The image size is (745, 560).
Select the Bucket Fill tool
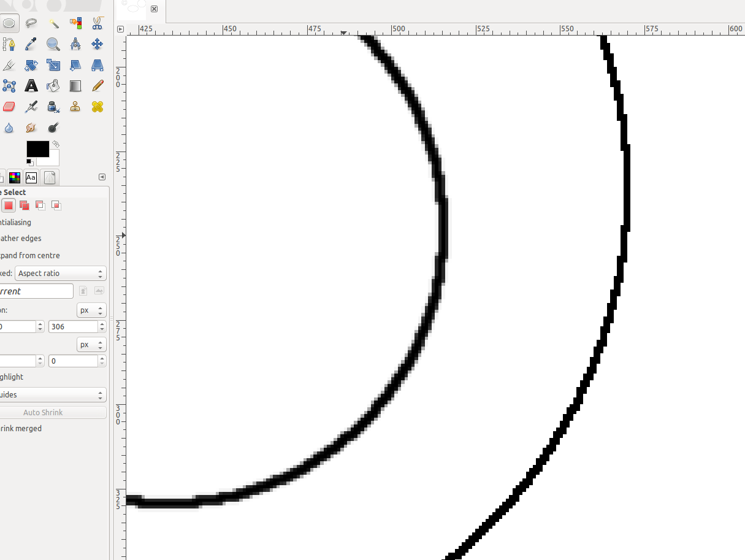53,85
